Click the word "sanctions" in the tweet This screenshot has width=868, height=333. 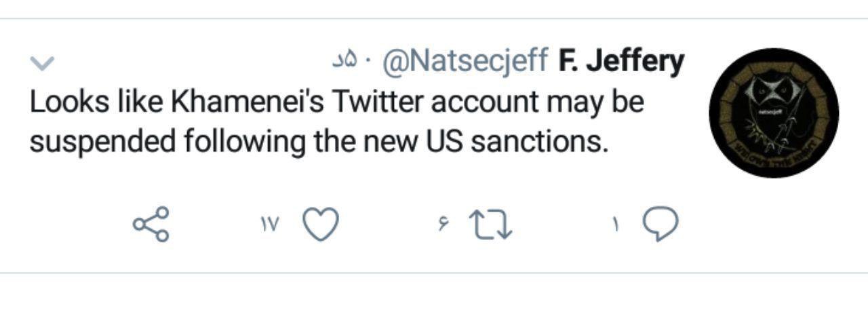point(542,142)
